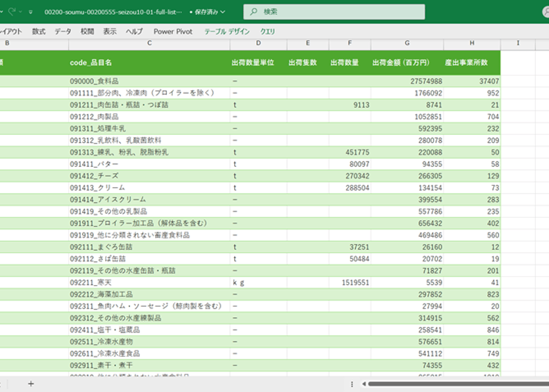The image size is (549, 392).
Task: Select cell 092411_塩干・塩蔵品
Action: [x=150, y=330]
